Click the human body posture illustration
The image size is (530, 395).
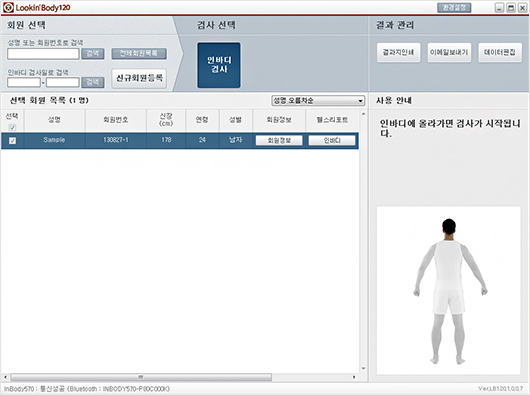click(x=449, y=290)
